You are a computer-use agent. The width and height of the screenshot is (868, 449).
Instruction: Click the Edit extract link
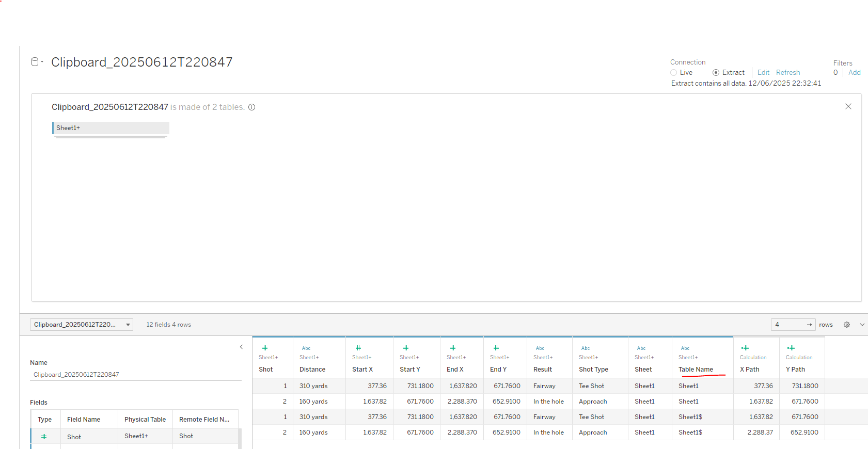763,73
